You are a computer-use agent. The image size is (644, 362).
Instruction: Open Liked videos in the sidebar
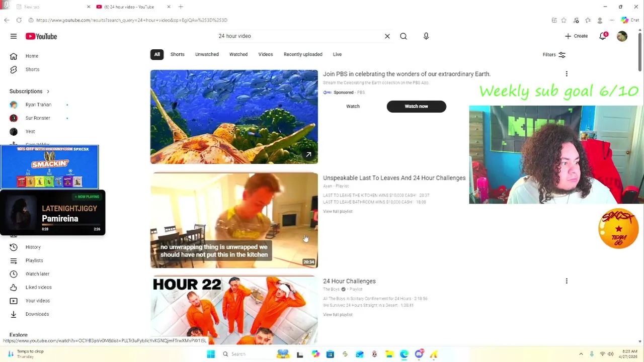pos(38,287)
